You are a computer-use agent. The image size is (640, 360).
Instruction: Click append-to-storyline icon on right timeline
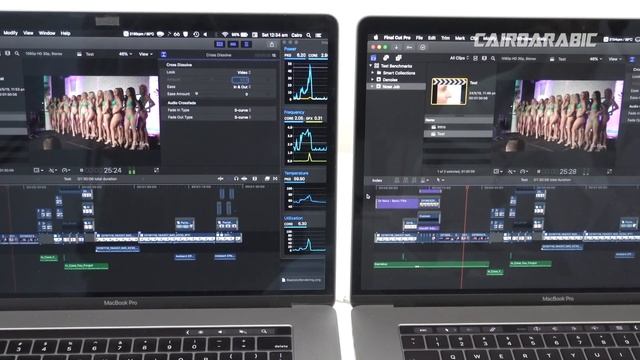pos(415,180)
